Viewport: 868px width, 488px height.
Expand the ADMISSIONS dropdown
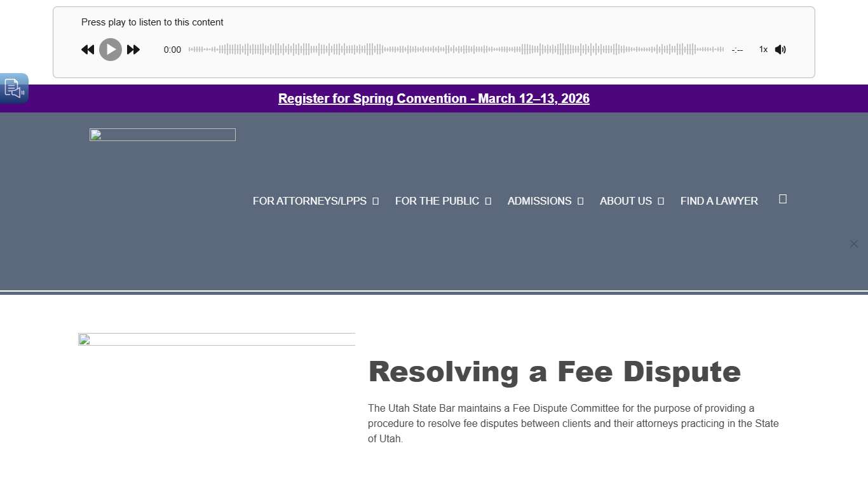click(539, 201)
